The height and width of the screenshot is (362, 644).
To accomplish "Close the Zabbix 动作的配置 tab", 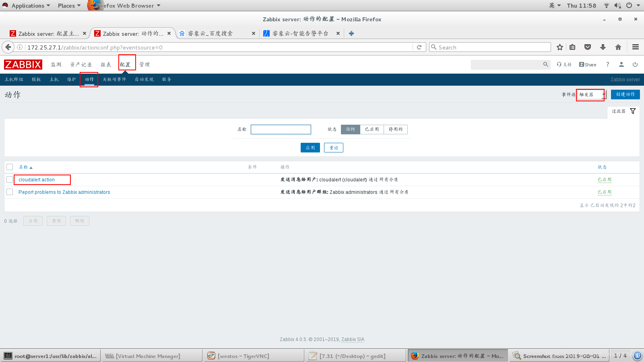I will (x=169, y=33).
